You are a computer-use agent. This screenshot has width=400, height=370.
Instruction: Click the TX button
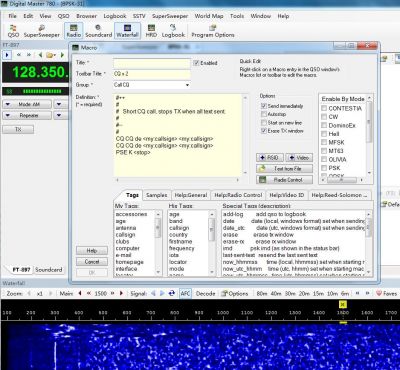coord(18,129)
